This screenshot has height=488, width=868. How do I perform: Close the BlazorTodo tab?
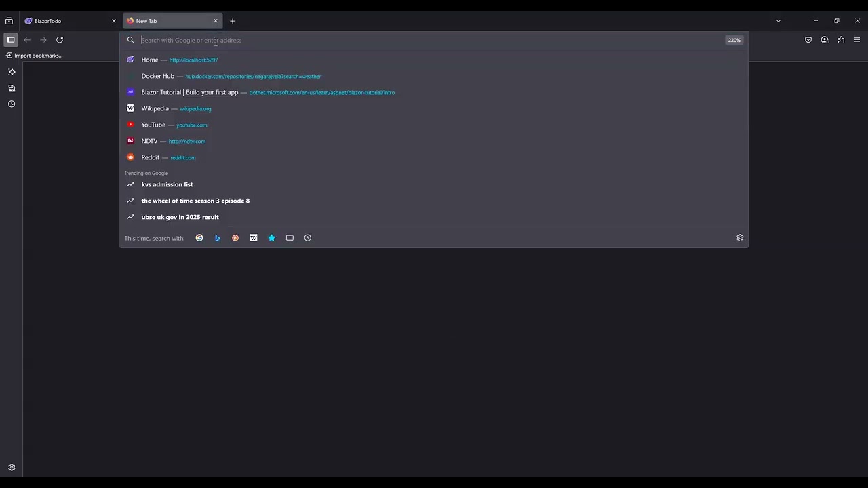pyautogui.click(x=114, y=21)
